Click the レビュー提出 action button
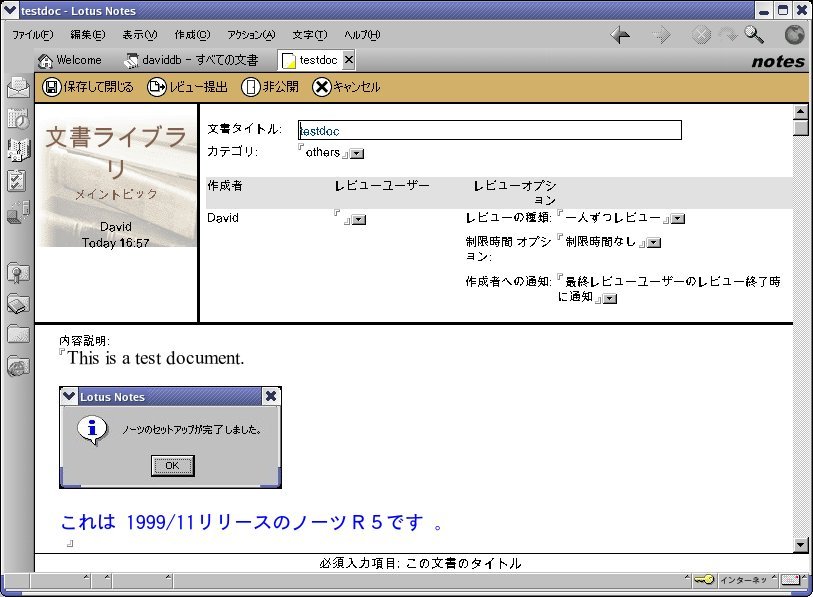This screenshot has height=597, width=813. 188,87
